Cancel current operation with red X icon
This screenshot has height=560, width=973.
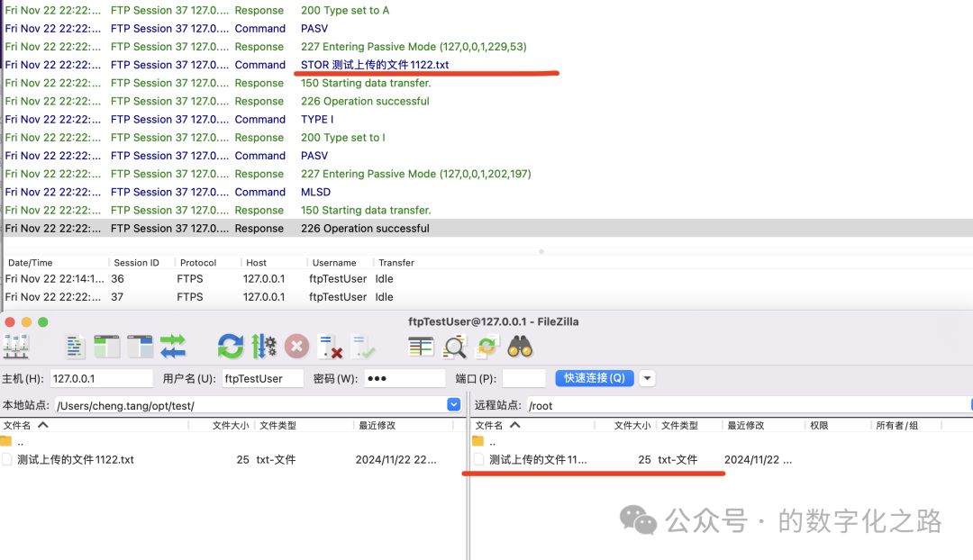[x=296, y=347]
